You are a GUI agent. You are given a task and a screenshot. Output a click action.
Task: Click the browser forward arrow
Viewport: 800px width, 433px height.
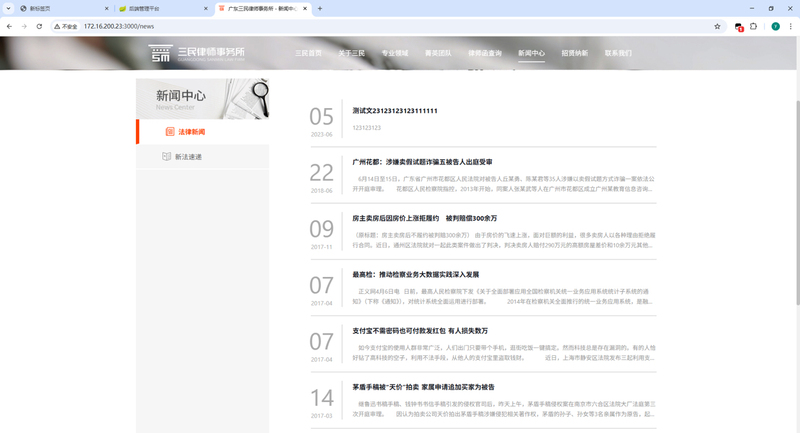coord(24,26)
